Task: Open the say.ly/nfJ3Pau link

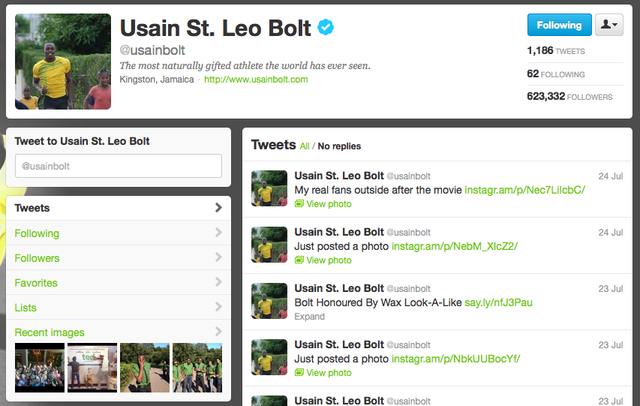Action: point(498,302)
